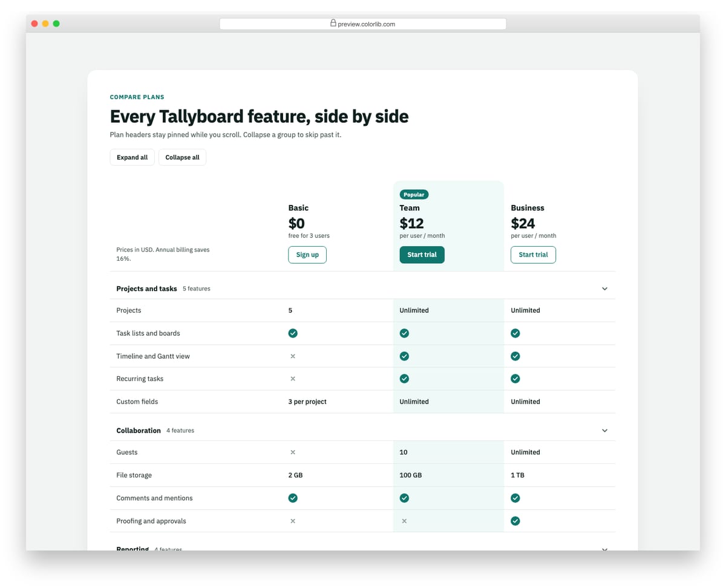Click Team checkmark for Recurring tasks

pos(404,379)
